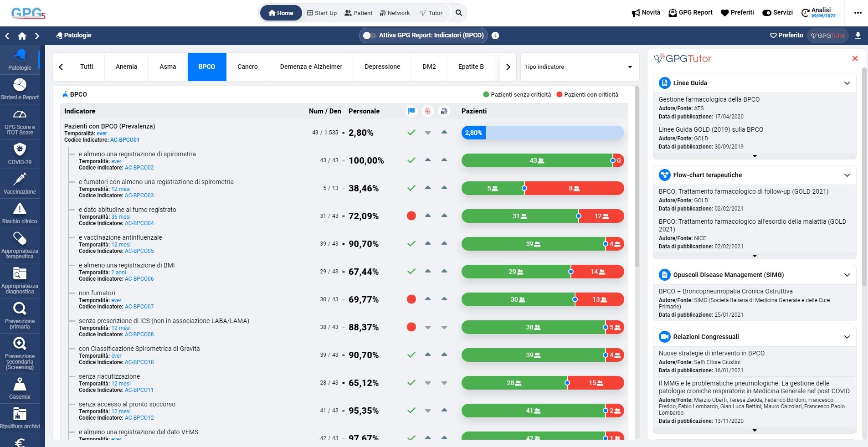The height and width of the screenshot is (447, 868).
Task: Collapse the Flow-chart terapeutiche section
Action: click(x=847, y=175)
